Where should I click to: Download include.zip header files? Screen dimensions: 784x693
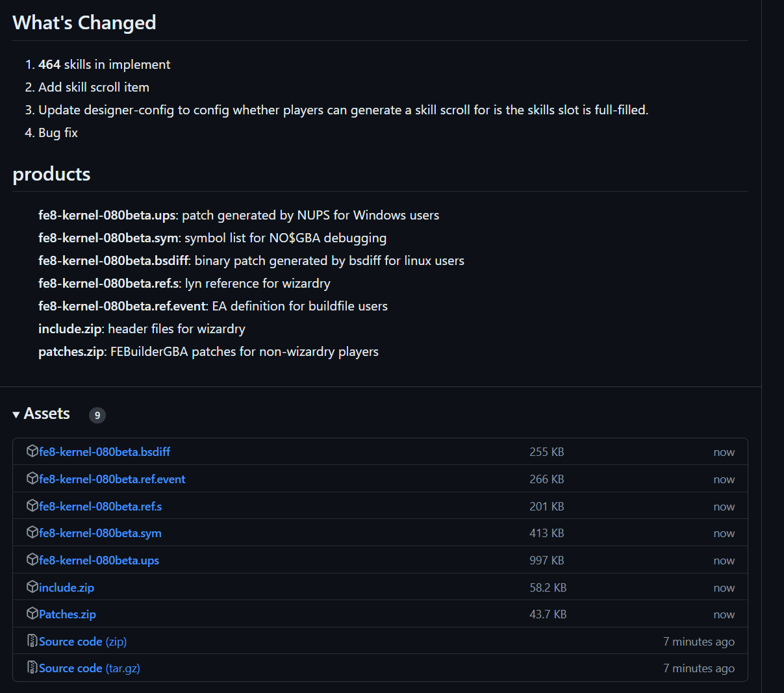[66, 588]
